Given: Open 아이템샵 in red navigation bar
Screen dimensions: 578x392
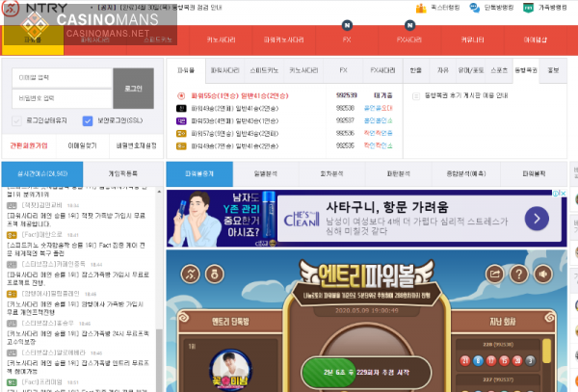Looking at the screenshot, I should (536, 39).
